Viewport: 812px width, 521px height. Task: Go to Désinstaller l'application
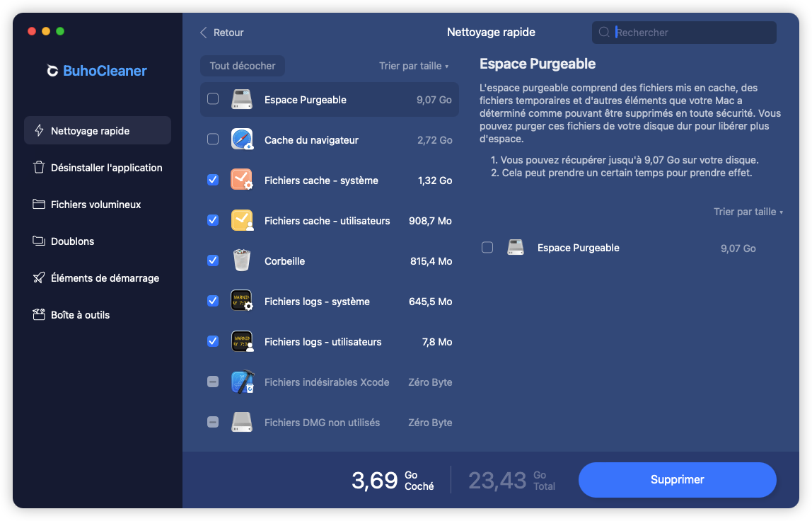(98, 168)
